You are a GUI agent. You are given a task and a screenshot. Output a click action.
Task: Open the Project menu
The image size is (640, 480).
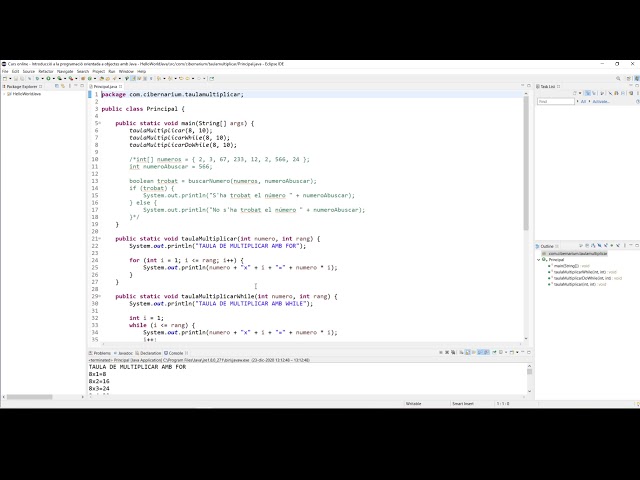coord(98,71)
